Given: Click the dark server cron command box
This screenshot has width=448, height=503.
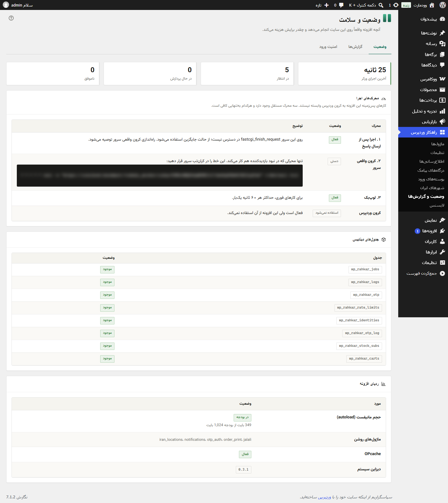Looking at the screenshot, I should [160, 175].
